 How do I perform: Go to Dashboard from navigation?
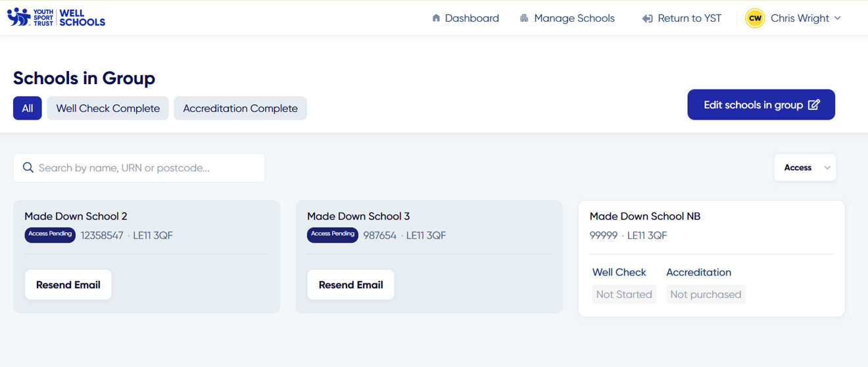tap(471, 18)
